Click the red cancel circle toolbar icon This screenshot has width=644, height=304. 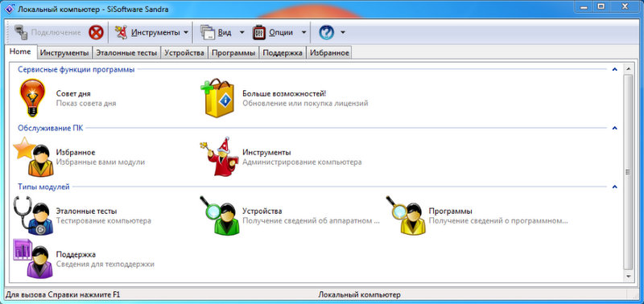pos(96,32)
